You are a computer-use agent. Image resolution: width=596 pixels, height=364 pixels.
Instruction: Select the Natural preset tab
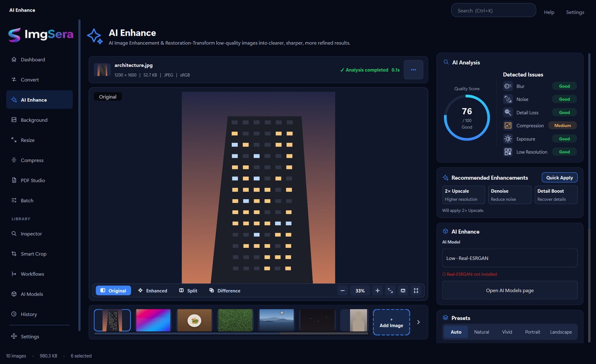point(481,332)
